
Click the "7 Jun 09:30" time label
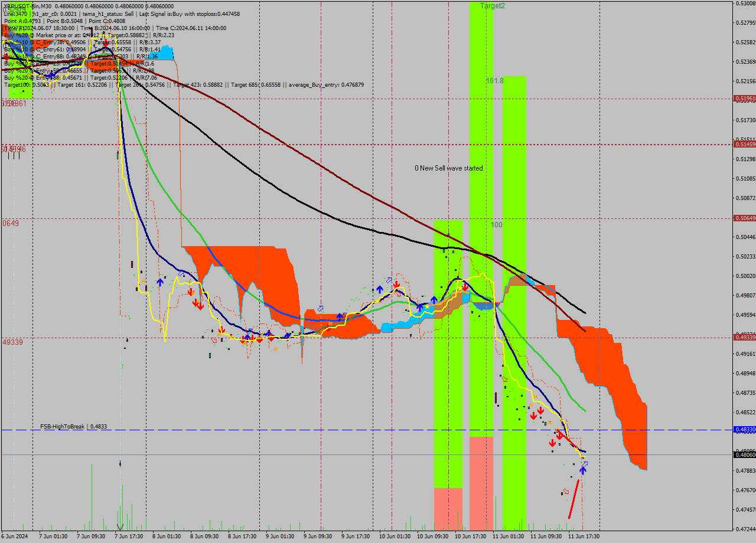coord(91,537)
